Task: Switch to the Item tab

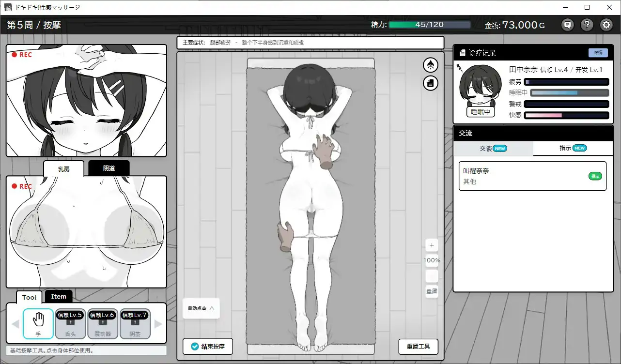Action: [x=59, y=296]
